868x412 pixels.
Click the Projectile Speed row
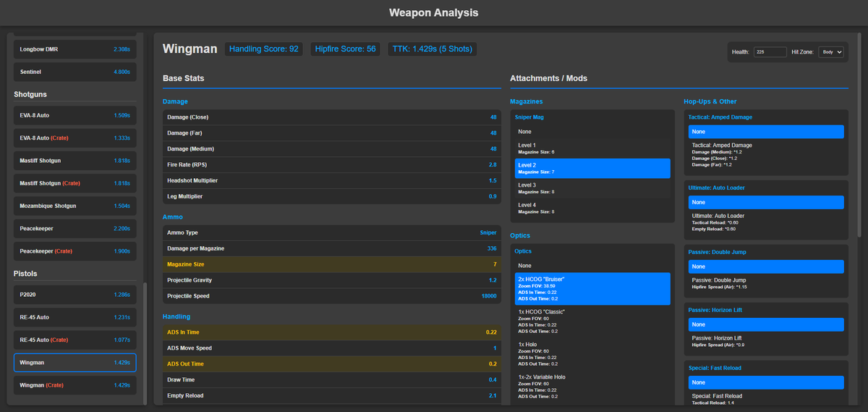[x=332, y=296]
